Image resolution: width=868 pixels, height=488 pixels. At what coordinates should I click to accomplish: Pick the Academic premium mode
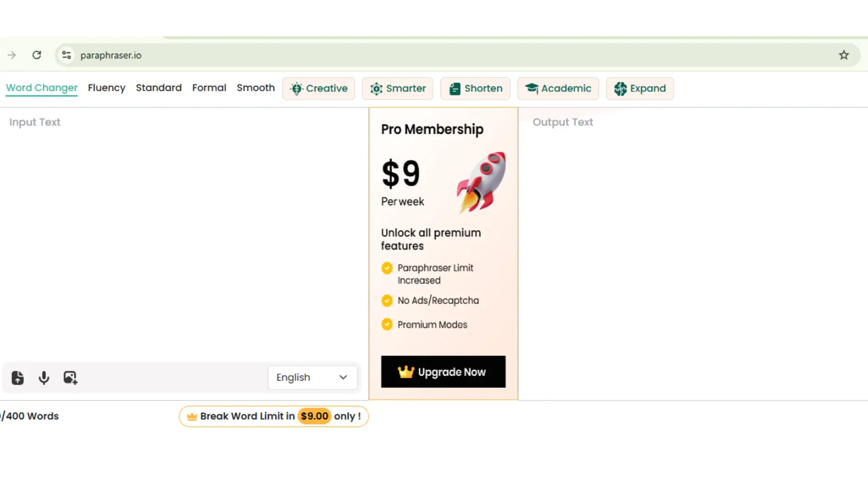(558, 88)
